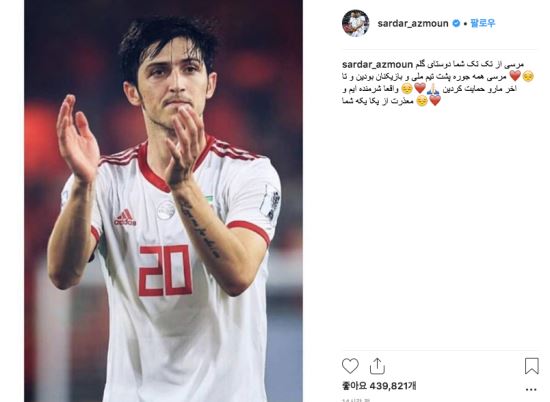
Task: Click the post timestamp below likes
Action: 356,400
